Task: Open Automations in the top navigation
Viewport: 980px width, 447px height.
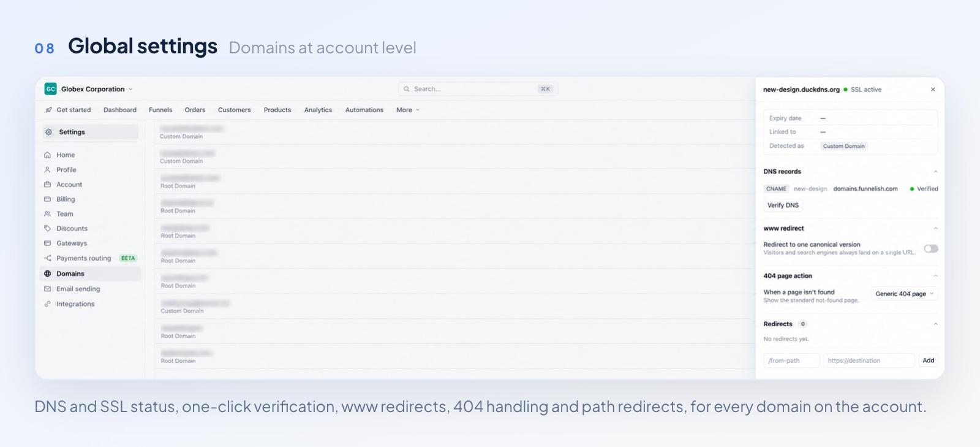Action: point(364,110)
